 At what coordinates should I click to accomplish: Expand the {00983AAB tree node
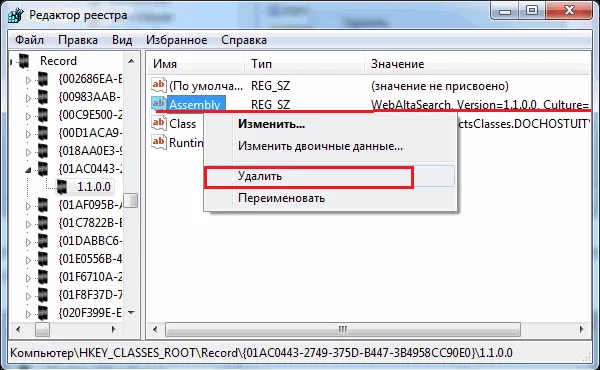pyautogui.click(x=28, y=98)
